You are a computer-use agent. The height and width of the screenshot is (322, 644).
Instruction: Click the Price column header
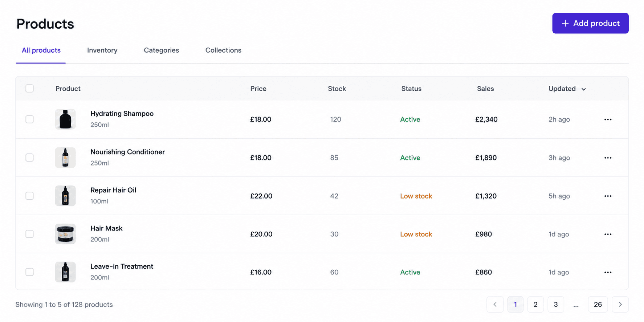click(x=258, y=89)
